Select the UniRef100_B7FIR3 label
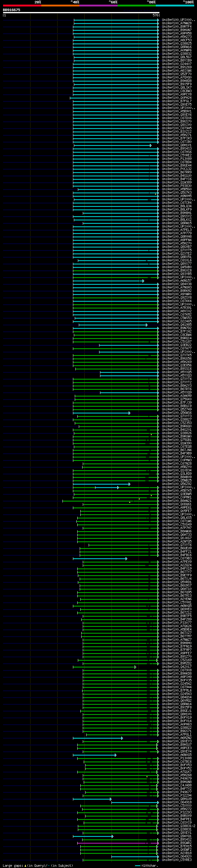The width and height of the screenshot is (197, 868). coord(177,138)
